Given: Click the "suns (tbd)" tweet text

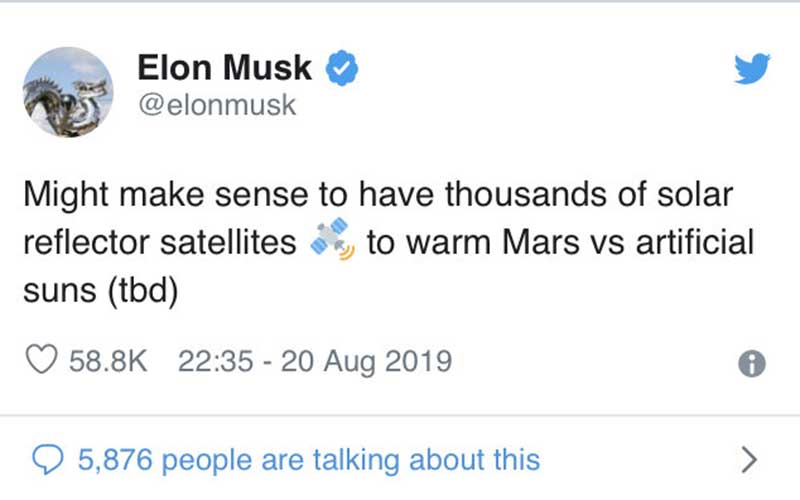Looking at the screenshot, I should click(101, 290).
